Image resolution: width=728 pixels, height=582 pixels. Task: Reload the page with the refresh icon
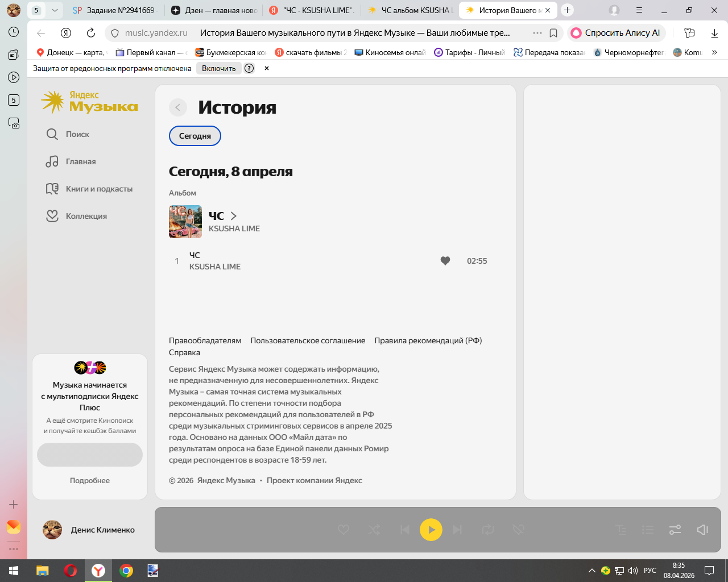click(x=91, y=33)
